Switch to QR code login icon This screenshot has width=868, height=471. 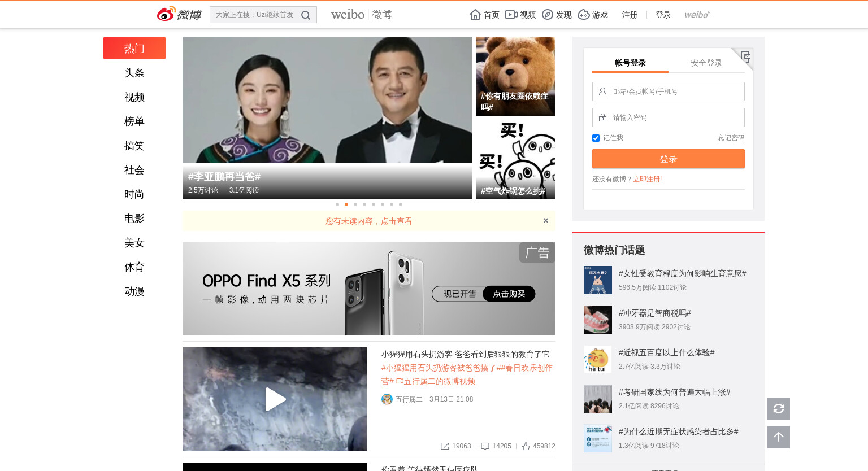coord(745,56)
